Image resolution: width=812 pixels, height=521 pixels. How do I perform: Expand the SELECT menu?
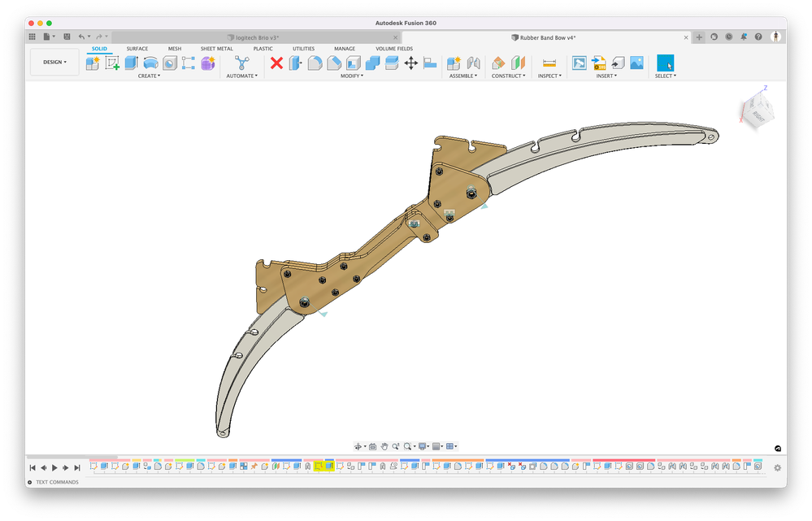pos(666,76)
